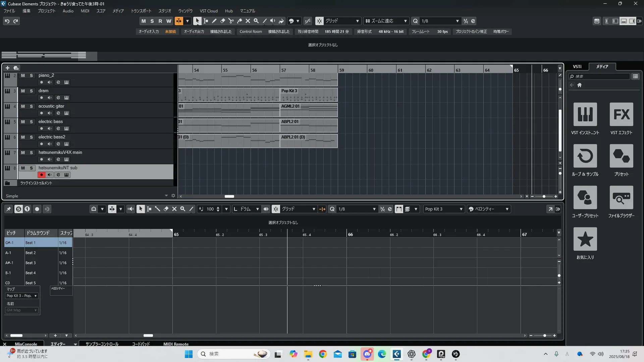Screen dimensions: 644x362
Task: Open VST Instruments in Media rack
Action: point(585,114)
